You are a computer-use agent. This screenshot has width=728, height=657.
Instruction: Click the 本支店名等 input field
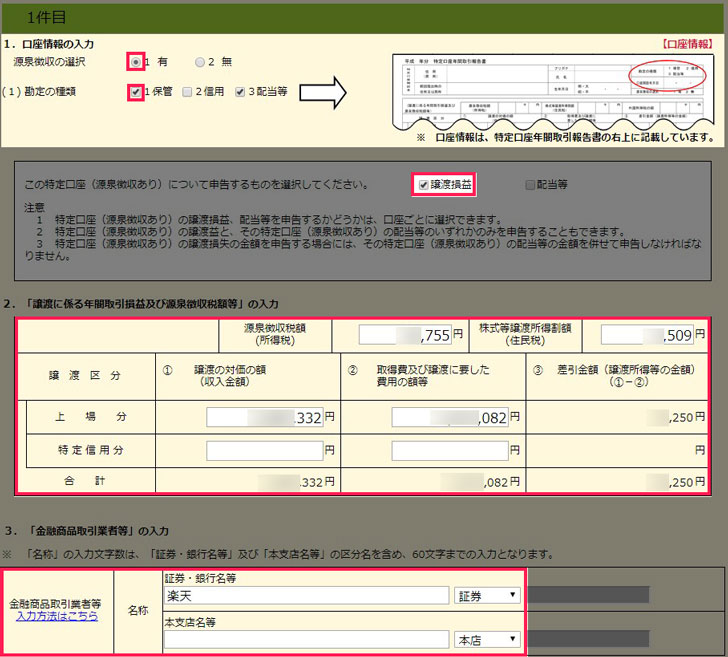point(306,639)
